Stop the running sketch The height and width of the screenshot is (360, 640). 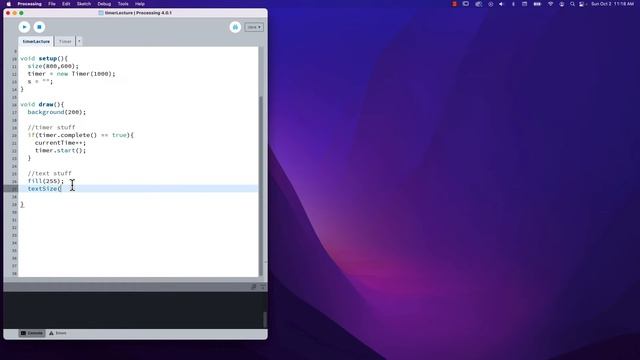pyautogui.click(x=39, y=27)
